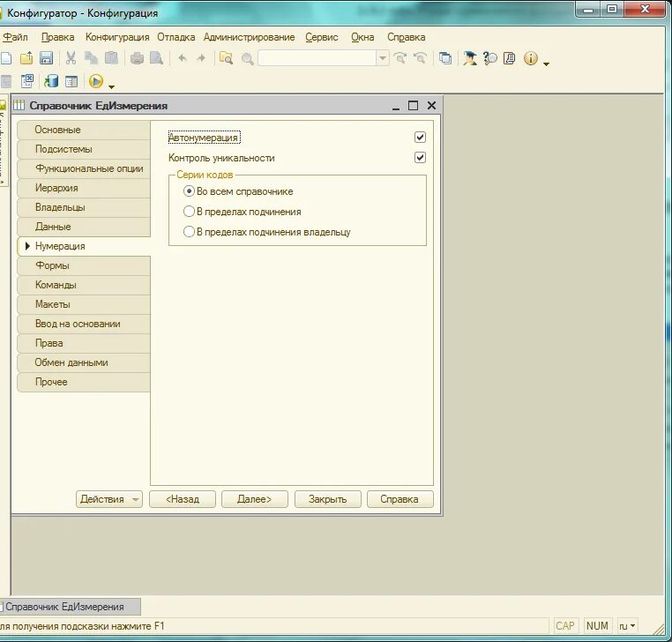Viewport: 672px width, 642px height.
Task: Switch to the Функциональные опции tab
Action: point(84,168)
